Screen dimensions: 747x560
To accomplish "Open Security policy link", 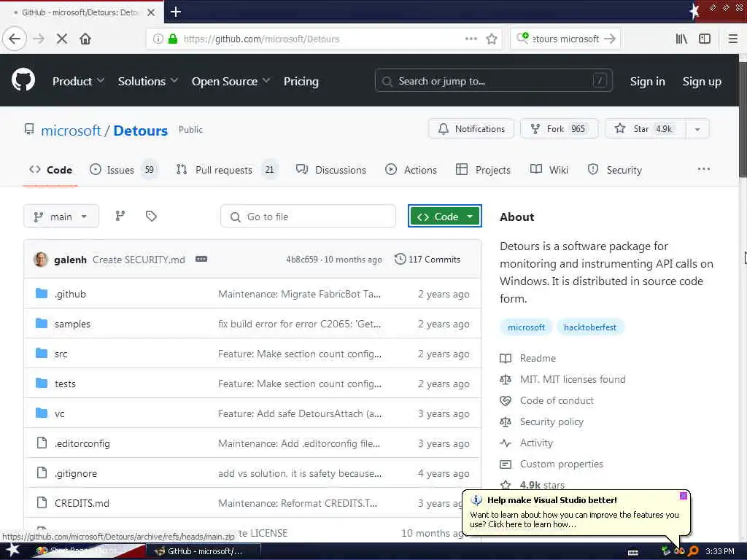I will pyautogui.click(x=551, y=422).
